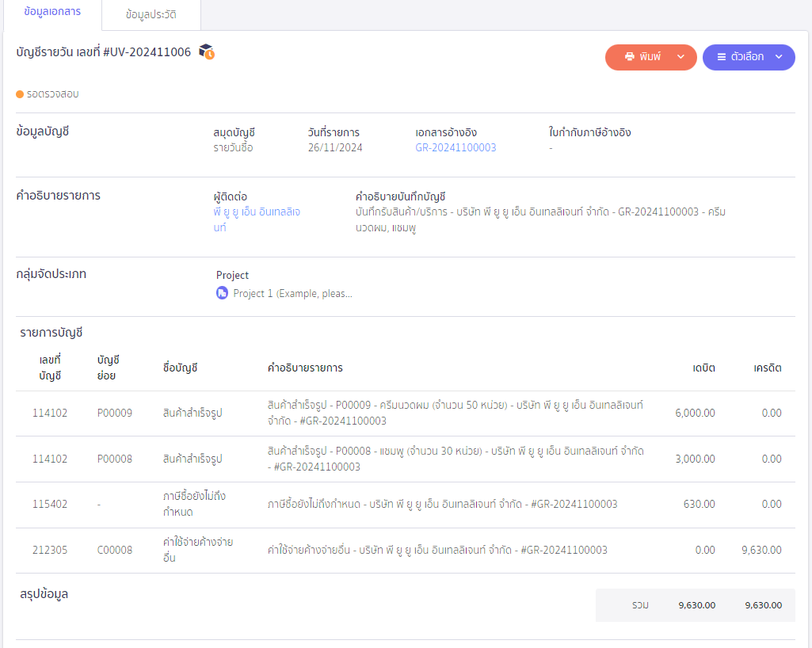Click the printer icon in พิมพ์ button
The width and height of the screenshot is (812, 648).
[630, 57]
